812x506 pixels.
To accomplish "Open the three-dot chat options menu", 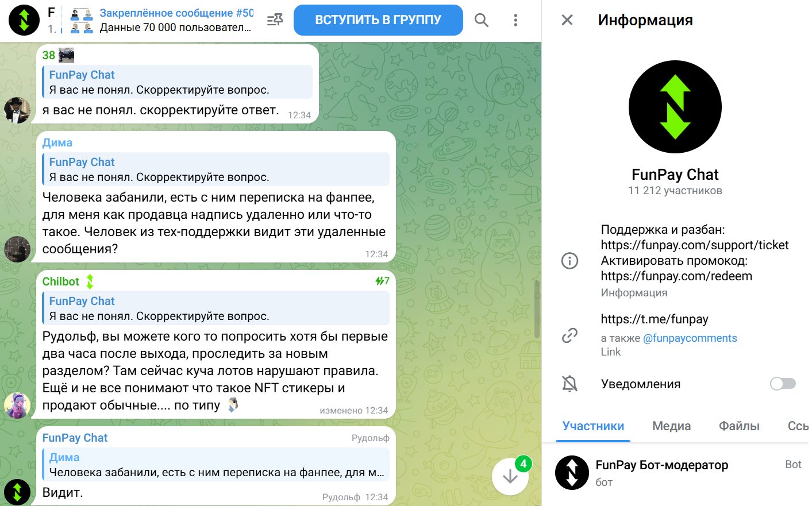I will [x=515, y=20].
